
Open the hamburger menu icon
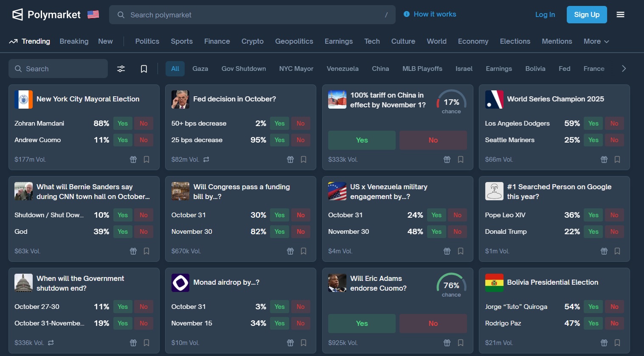click(x=620, y=14)
